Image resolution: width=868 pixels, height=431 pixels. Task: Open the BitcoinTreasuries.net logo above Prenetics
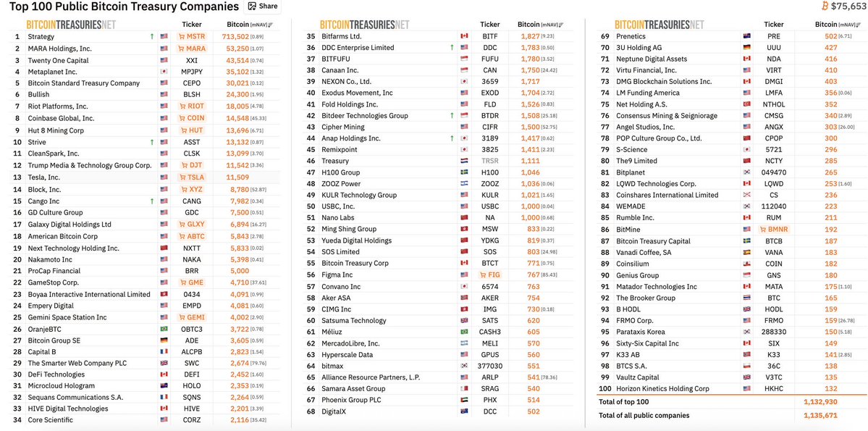[x=660, y=25]
